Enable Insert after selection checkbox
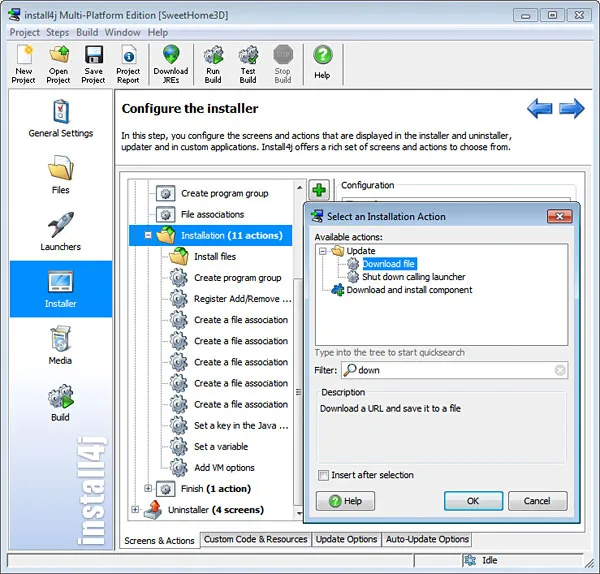600x574 pixels. click(x=323, y=475)
